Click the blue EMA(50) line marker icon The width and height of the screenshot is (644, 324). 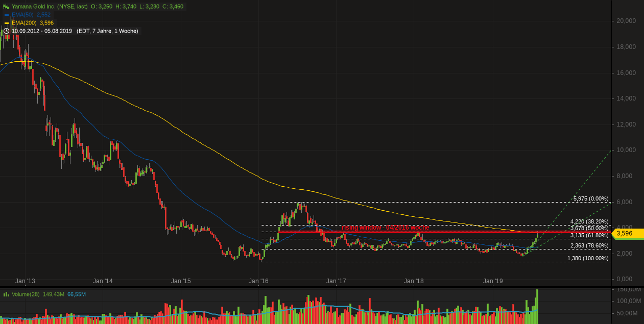coord(7,15)
